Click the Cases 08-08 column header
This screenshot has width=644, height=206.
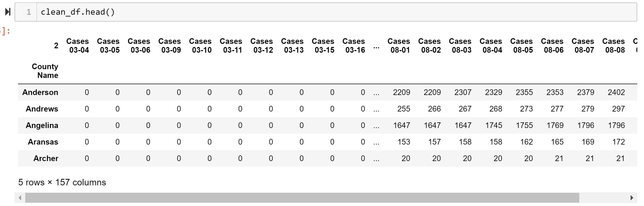coord(614,45)
